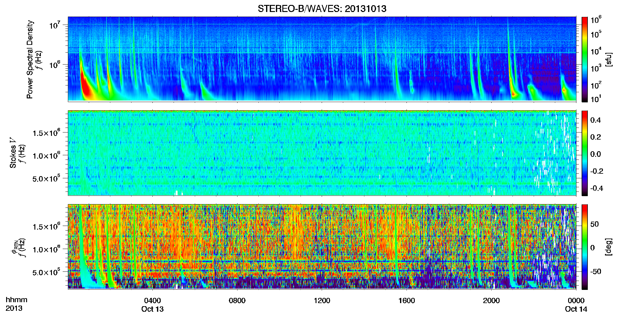This screenshot has width=644, height=332.
Task: Select the 0.2 label on the Stokes V colorbar
Action: [x=595, y=137]
